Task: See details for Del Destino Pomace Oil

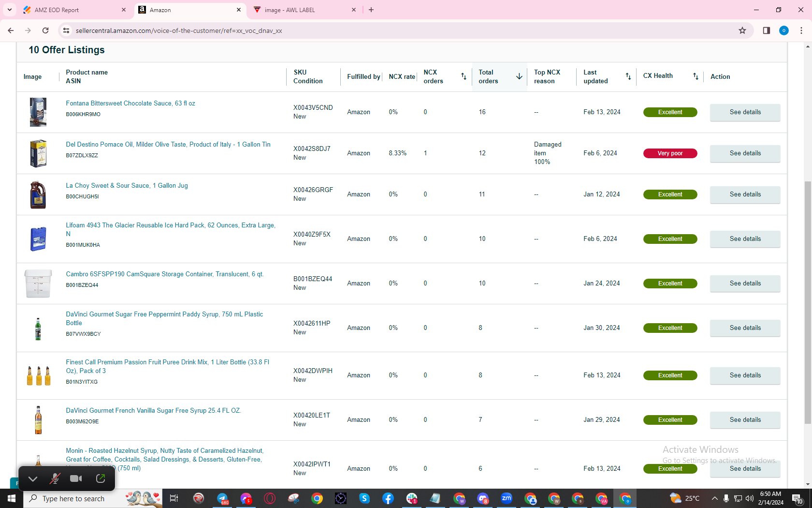Action: 745,153
